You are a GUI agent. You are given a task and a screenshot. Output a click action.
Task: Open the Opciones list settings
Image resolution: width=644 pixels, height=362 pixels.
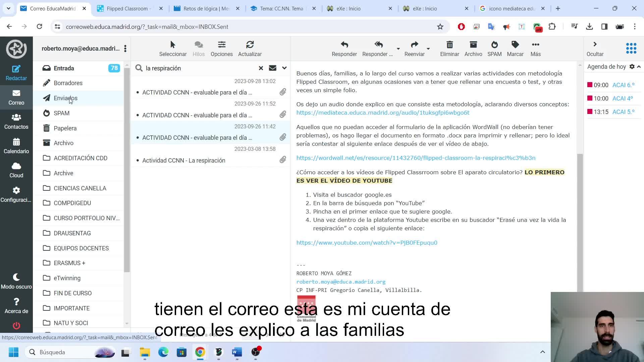[x=222, y=49]
